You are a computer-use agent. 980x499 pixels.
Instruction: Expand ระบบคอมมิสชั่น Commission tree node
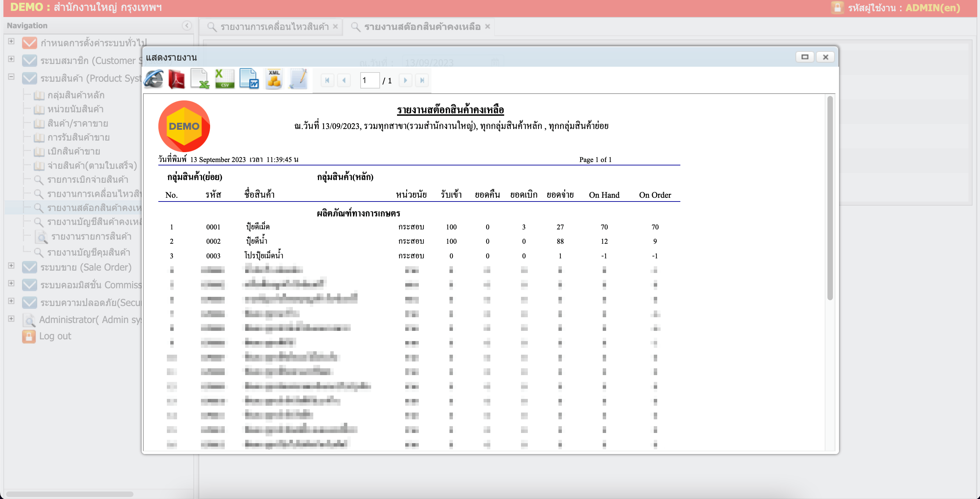(x=12, y=283)
